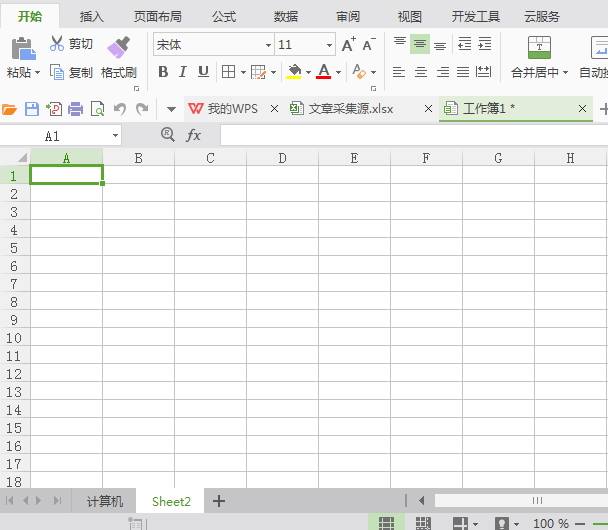The height and width of the screenshot is (530, 608).
Task: Click the Cut (剪切) scissors icon
Action: [x=57, y=44]
